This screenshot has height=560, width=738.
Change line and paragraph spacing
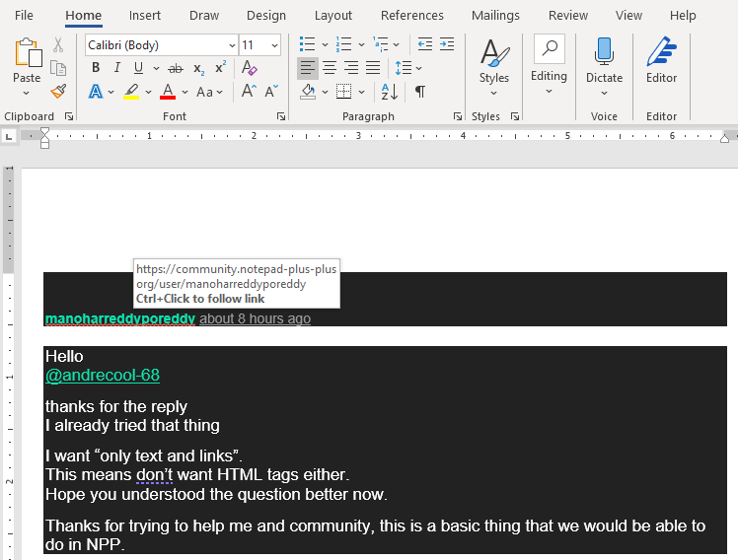point(404,68)
